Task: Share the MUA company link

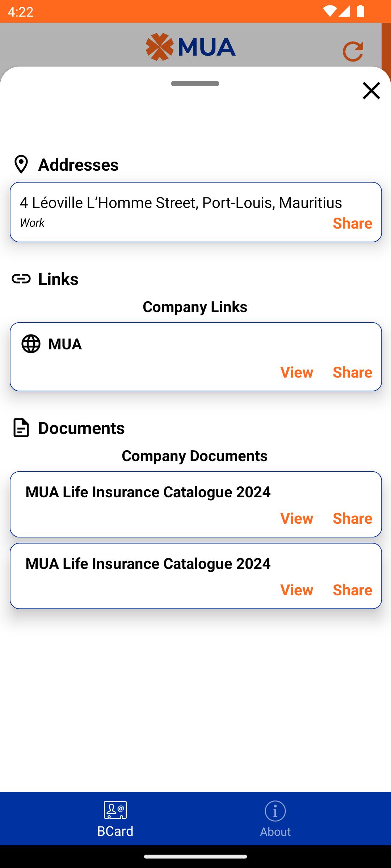Action: click(x=352, y=372)
